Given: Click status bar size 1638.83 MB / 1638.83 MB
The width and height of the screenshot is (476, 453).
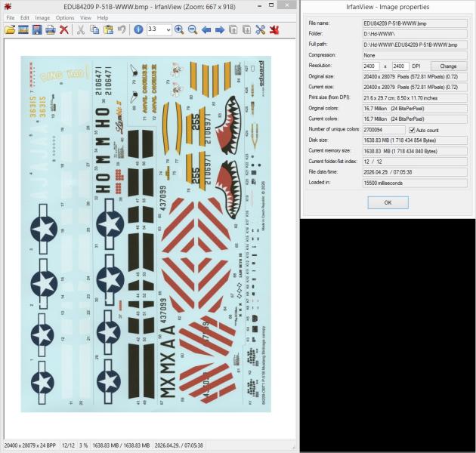Looking at the screenshot, I should pyautogui.click(x=121, y=445).
